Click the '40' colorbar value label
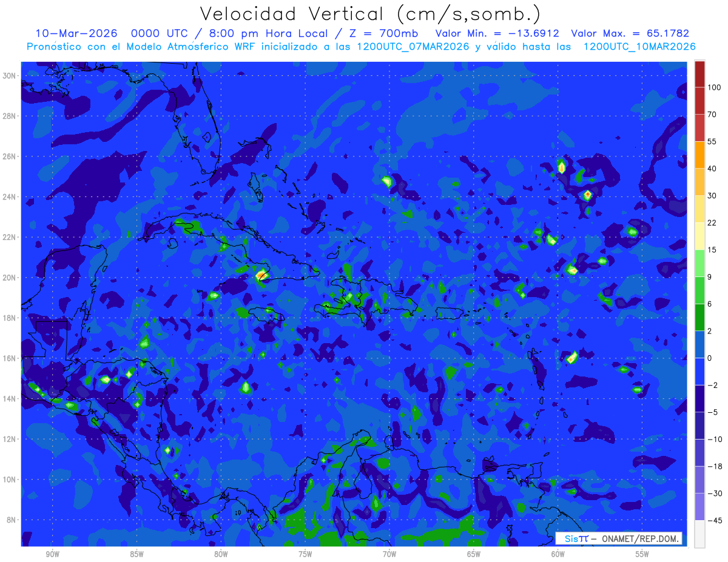 click(712, 169)
